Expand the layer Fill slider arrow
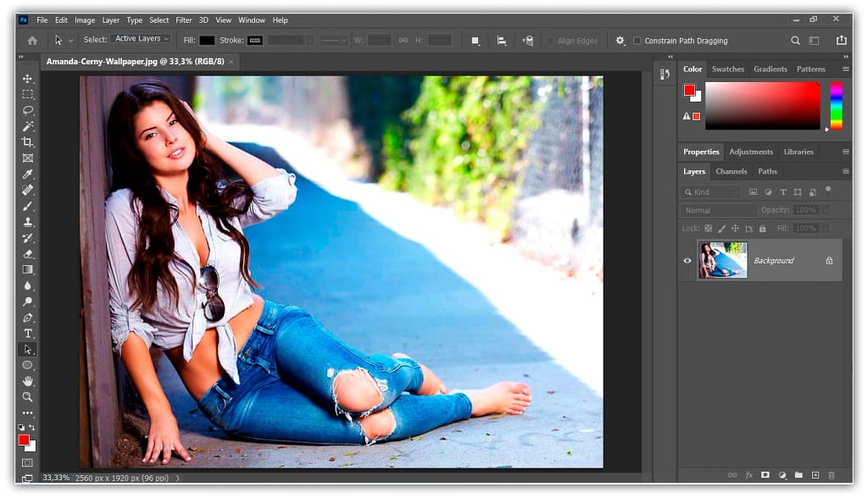 (826, 229)
